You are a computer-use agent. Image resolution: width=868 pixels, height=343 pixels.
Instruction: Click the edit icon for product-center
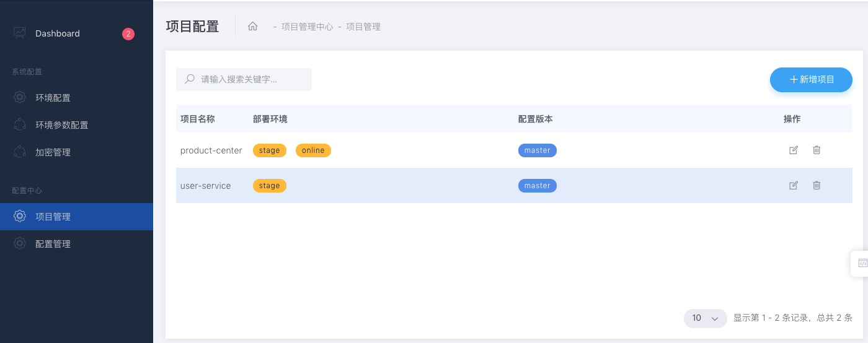793,150
